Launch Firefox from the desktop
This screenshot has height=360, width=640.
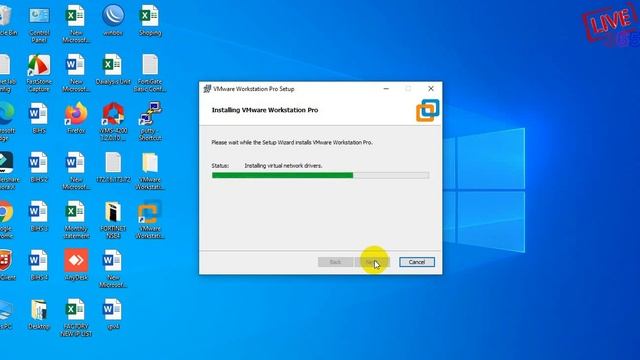pos(76,119)
